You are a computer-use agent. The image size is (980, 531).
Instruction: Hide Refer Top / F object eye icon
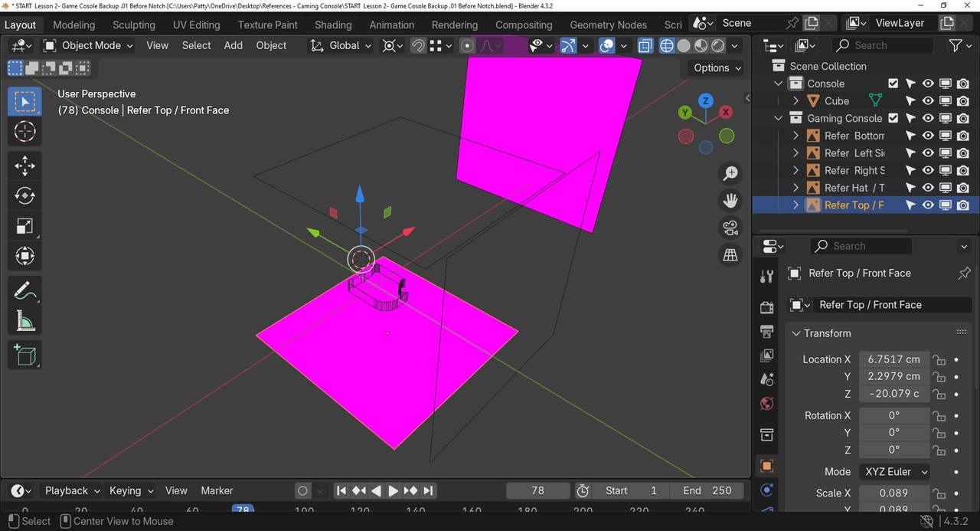click(928, 205)
